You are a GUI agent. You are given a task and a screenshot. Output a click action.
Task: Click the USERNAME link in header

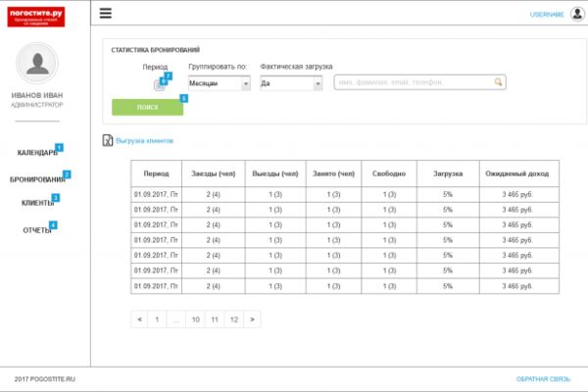pos(547,15)
